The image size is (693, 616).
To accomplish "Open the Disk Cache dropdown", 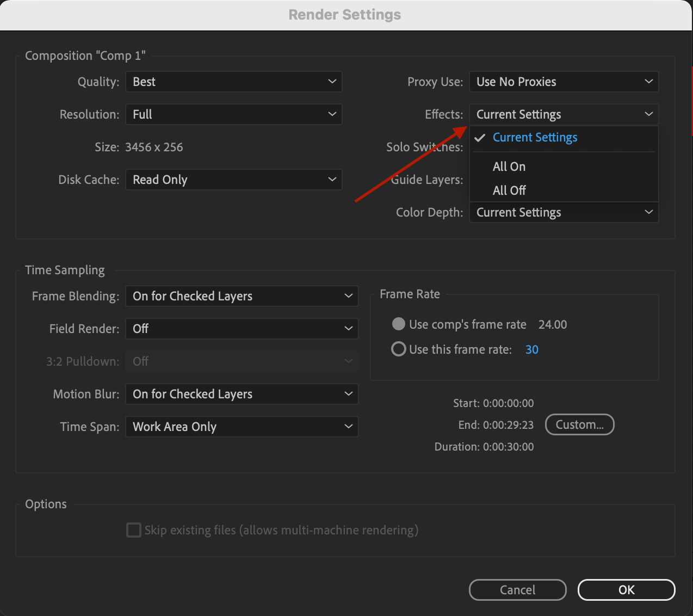I will click(x=233, y=180).
